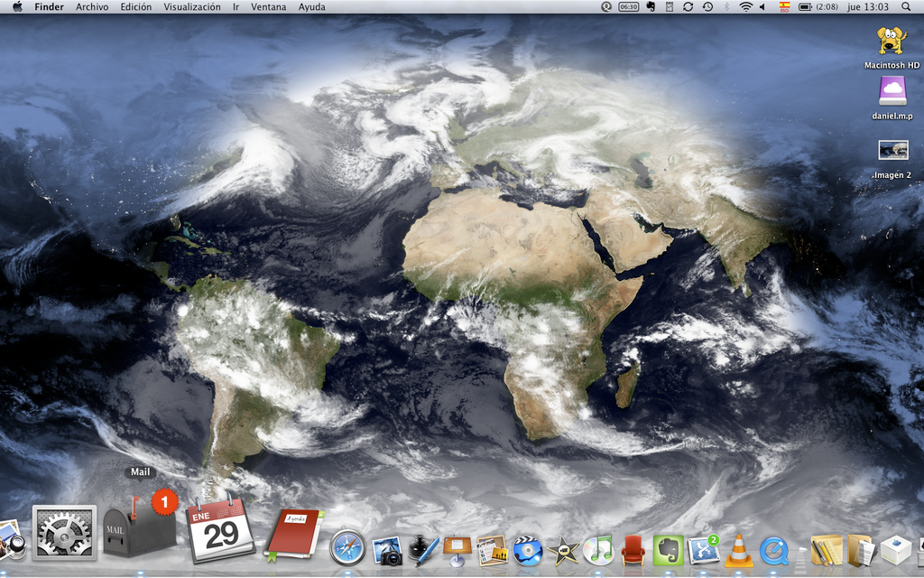
Task: Open battery status menu showing 2:08
Action: coord(818,7)
